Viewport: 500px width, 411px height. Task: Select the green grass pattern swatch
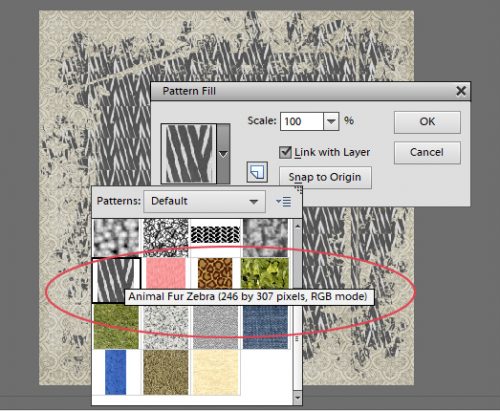(x=116, y=328)
